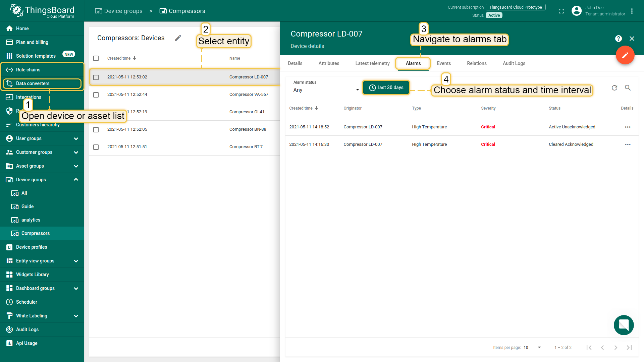This screenshot has height=362, width=644.
Task: Sort alarms by Severity column
Action: pos(488,108)
